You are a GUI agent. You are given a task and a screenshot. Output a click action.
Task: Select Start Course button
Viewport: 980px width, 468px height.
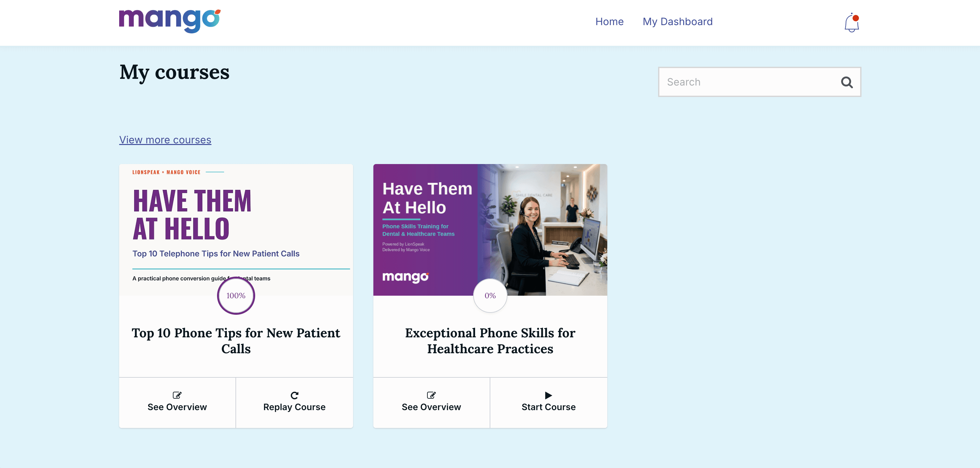click(x=548, y=403)
